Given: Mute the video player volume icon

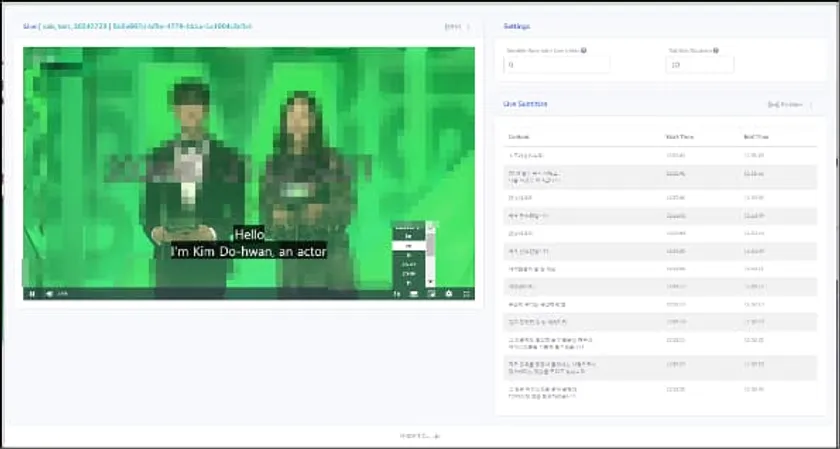Looking at the screenshot, I should 49,294.
